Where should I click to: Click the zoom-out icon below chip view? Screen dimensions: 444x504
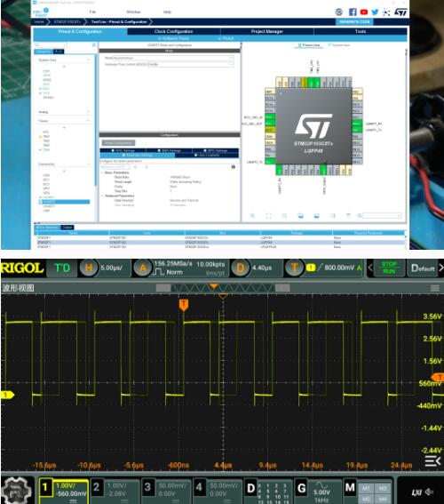point(284,215)
